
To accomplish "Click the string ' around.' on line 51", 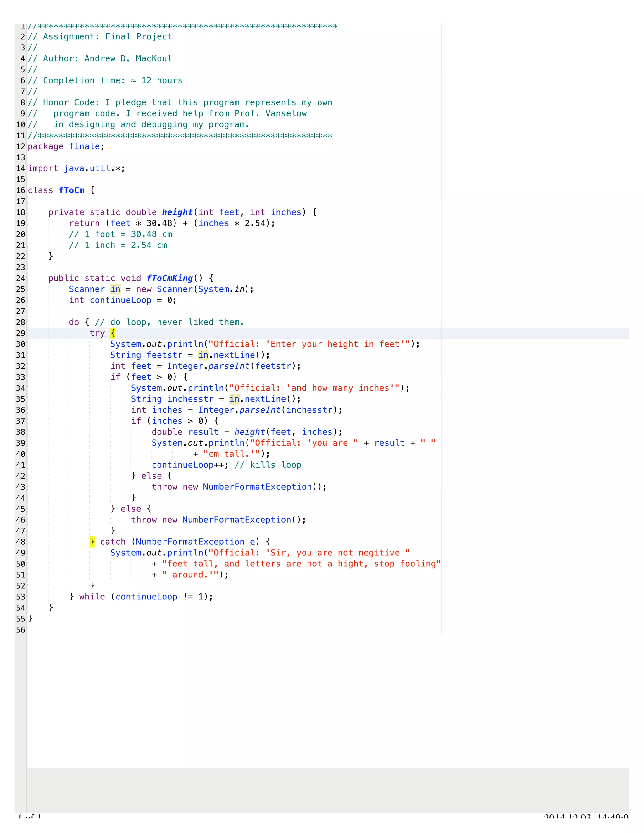I will point(190,575).
